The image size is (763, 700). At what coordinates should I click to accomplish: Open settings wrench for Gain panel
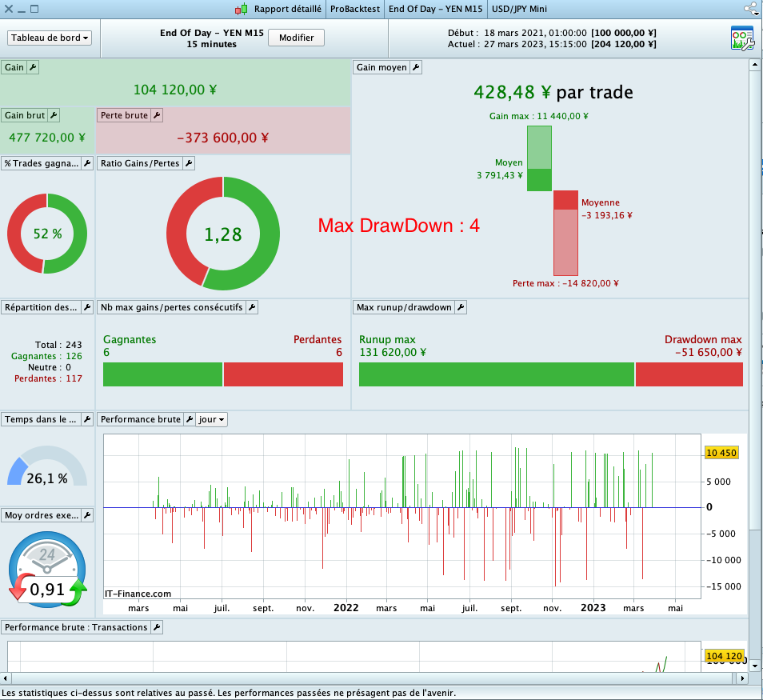click(33, 68)
